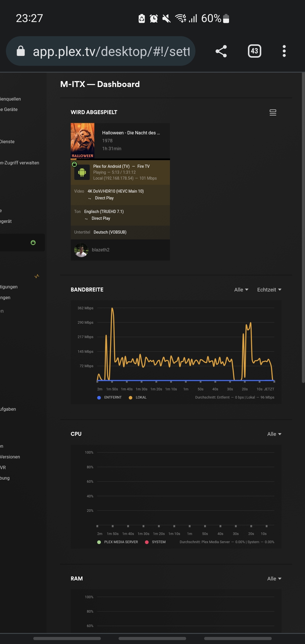Tap the alarm clock status icon

(x=154, y=19)
